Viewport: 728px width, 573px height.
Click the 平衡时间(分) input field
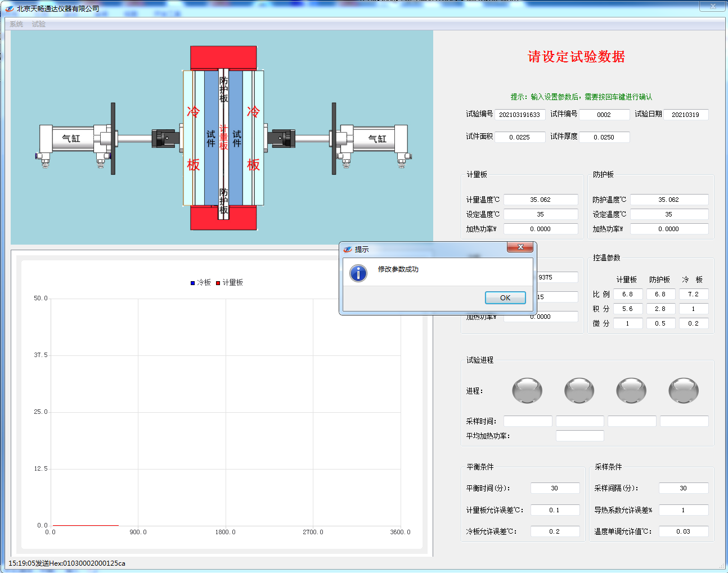tap(555, 488)
